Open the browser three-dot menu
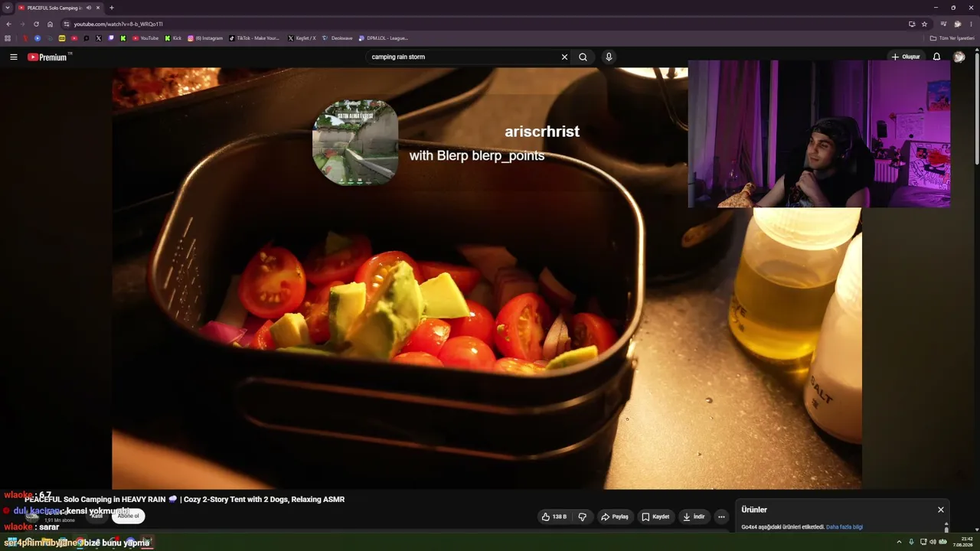The height and width of the screenshot is (551, 980). (x=971, y=24)
